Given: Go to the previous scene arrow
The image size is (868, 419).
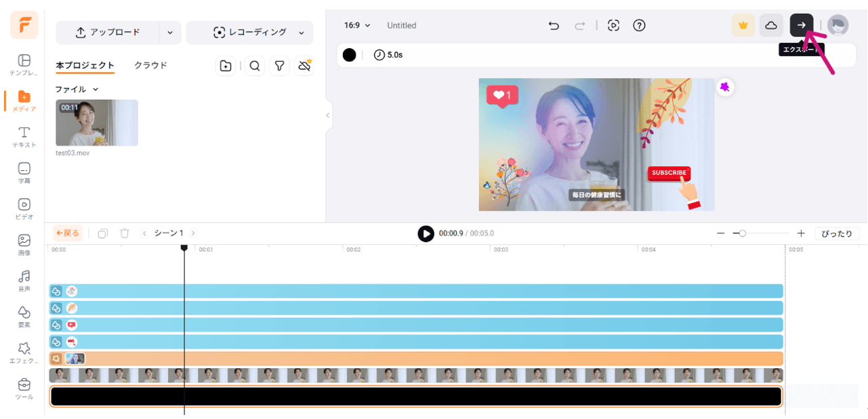Looking at the screenshot, I should (144, 233).
